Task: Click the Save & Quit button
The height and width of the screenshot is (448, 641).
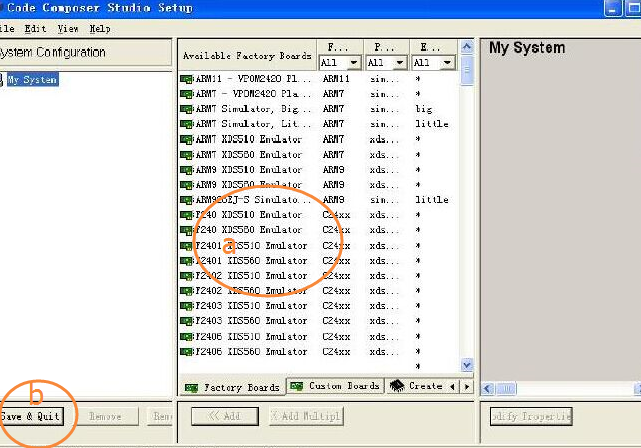Action: coord(32,417)
